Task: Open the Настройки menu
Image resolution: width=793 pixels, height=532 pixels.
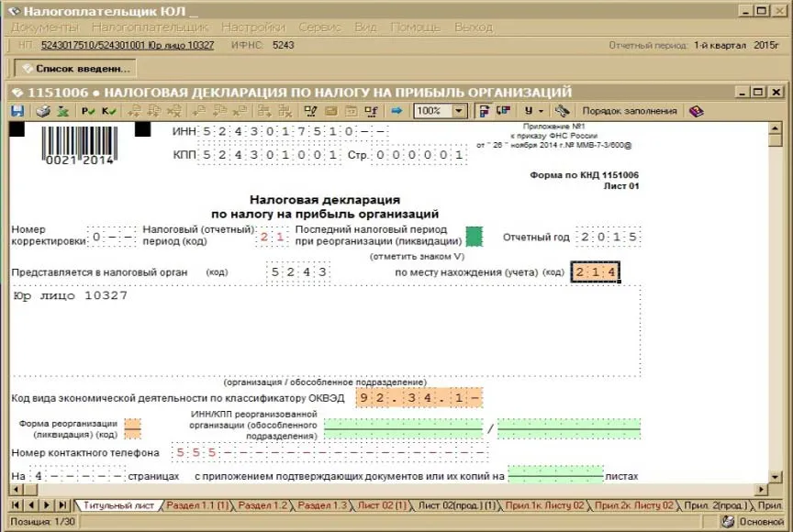Action: (252, 28)
